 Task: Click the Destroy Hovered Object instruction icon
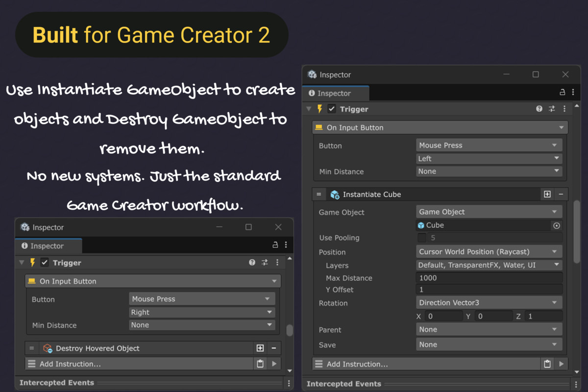pos(47,348)
